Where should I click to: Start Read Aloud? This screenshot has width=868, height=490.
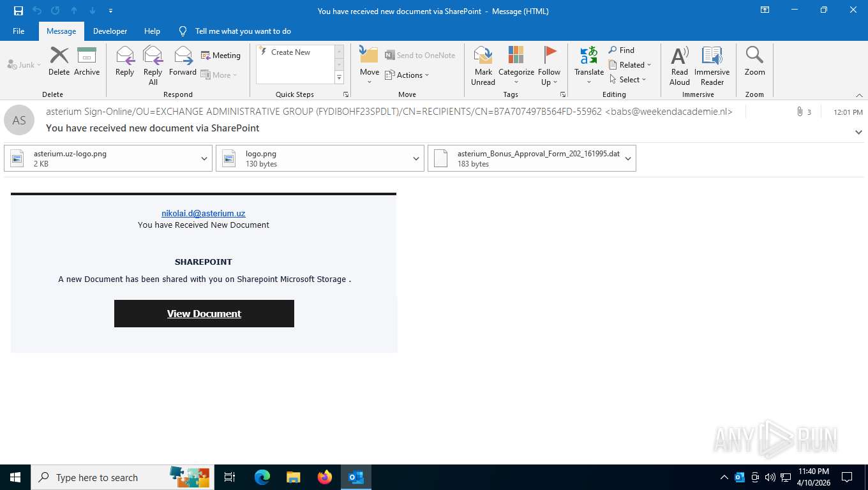680,66
